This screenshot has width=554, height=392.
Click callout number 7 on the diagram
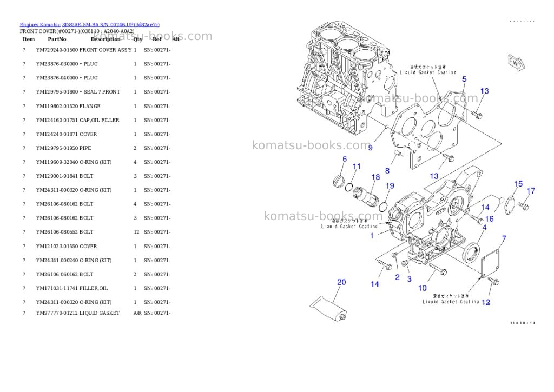[504, 239]
